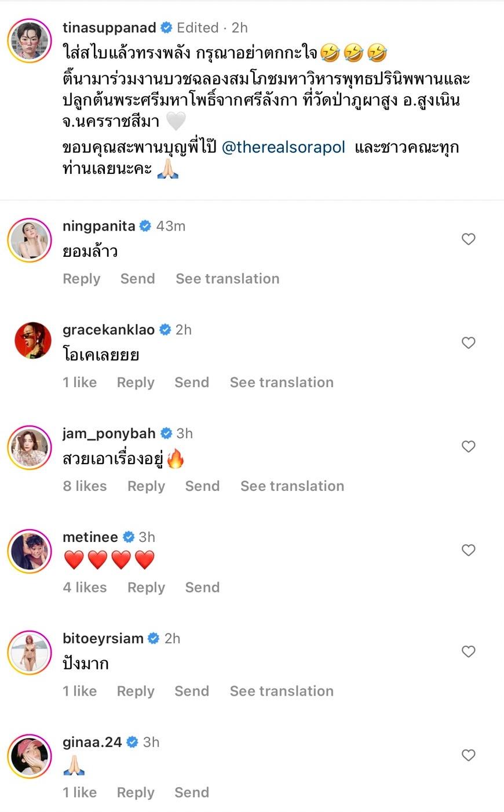Open tinasuppanad's profile picture
The height and width of the screenshot is (812, 504).
click(30, 41)
